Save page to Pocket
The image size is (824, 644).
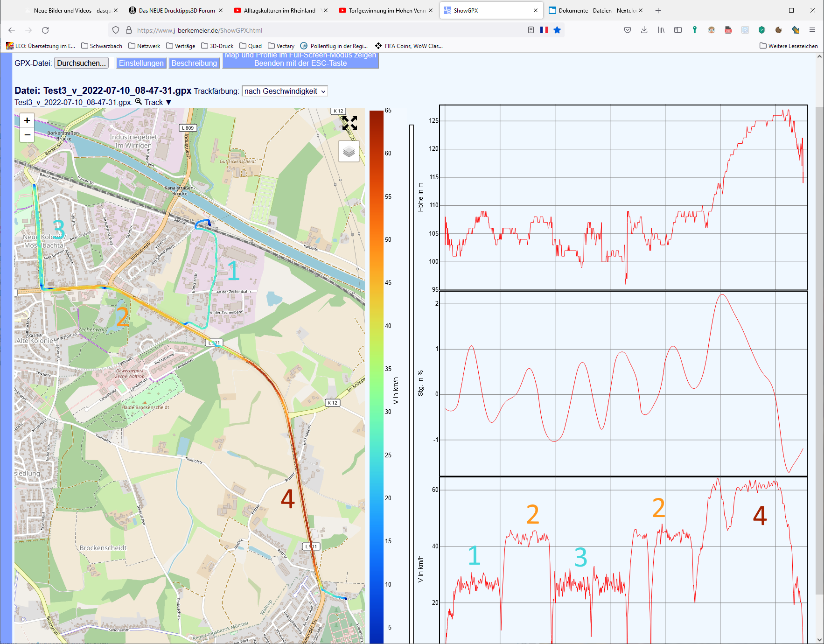628,30
